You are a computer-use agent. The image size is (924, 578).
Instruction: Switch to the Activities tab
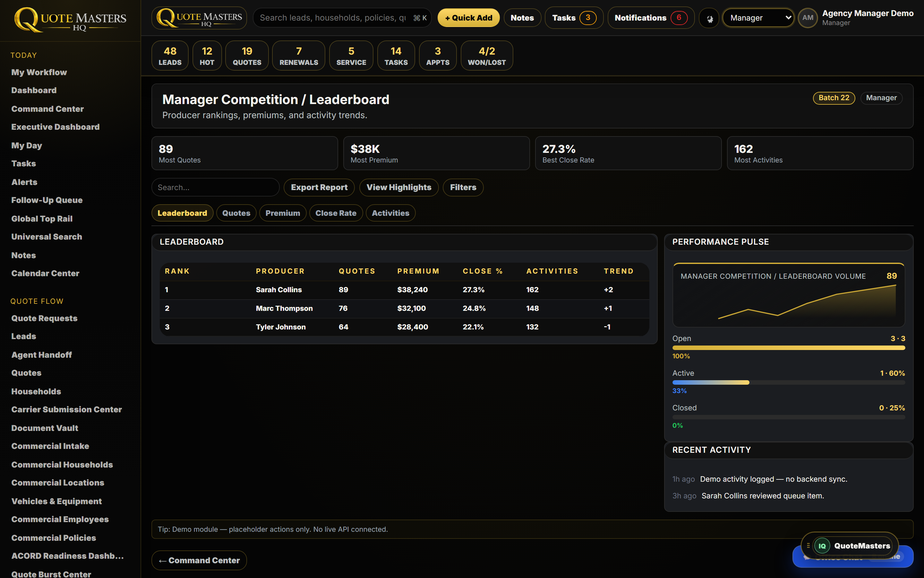[390, 213]
